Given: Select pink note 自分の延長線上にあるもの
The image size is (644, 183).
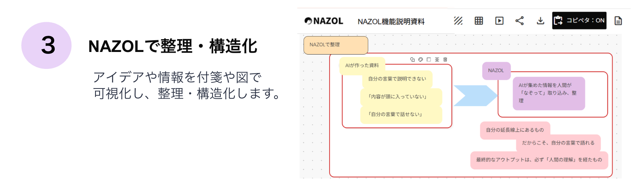Looking at the screenshot, I should 515,130.
